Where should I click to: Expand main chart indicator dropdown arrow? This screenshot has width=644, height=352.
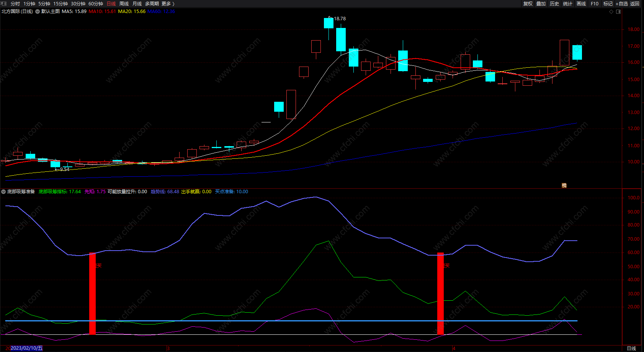[38, 11]
